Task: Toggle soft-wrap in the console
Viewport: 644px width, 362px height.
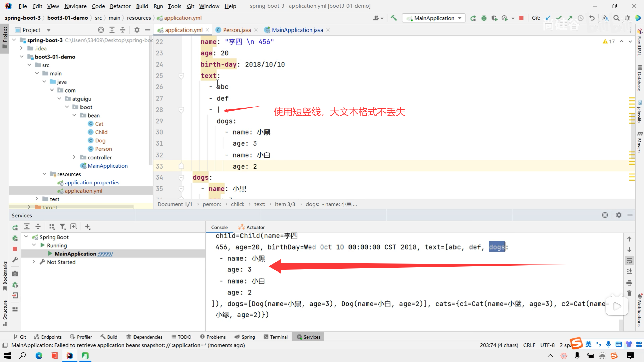Action: tap(629, 260)
